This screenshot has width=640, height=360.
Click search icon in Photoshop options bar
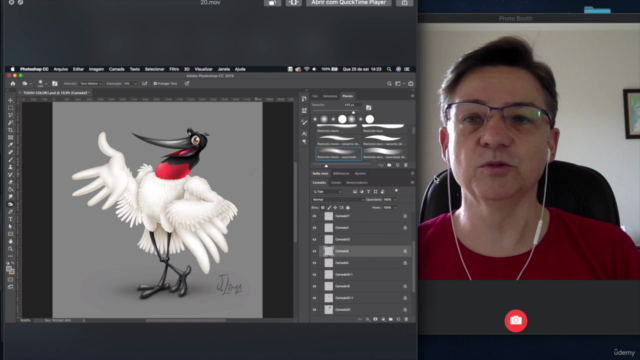click(x=389, y=83)
